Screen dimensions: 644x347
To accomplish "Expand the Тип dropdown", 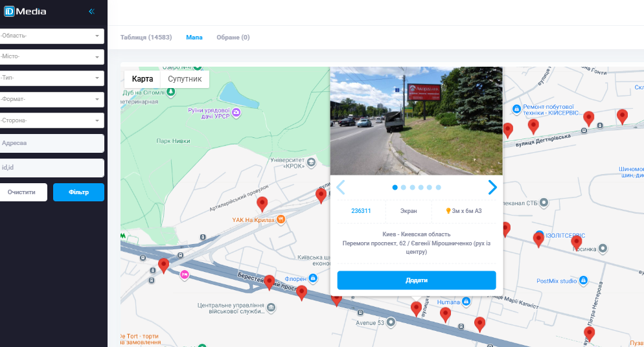I will click(x=51, y=78).
